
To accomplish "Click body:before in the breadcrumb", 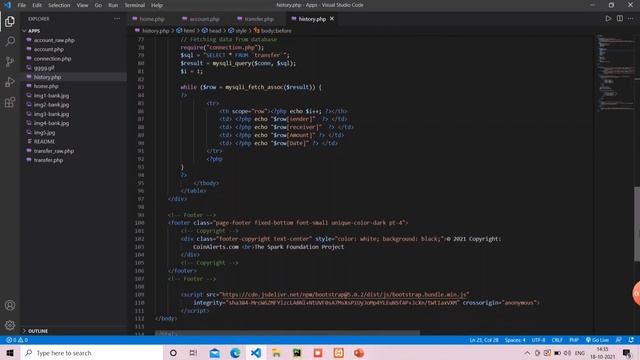I will (x=276, y=31).
